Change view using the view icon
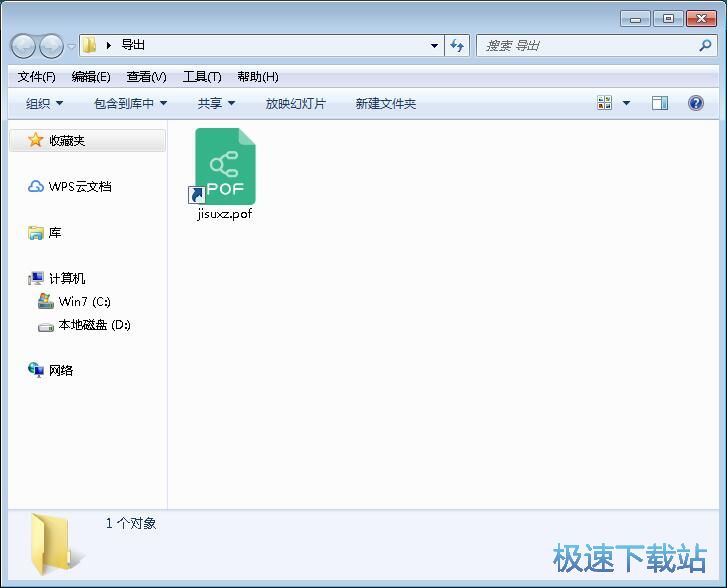Viewport: 727px width, 588px height. 605,103
